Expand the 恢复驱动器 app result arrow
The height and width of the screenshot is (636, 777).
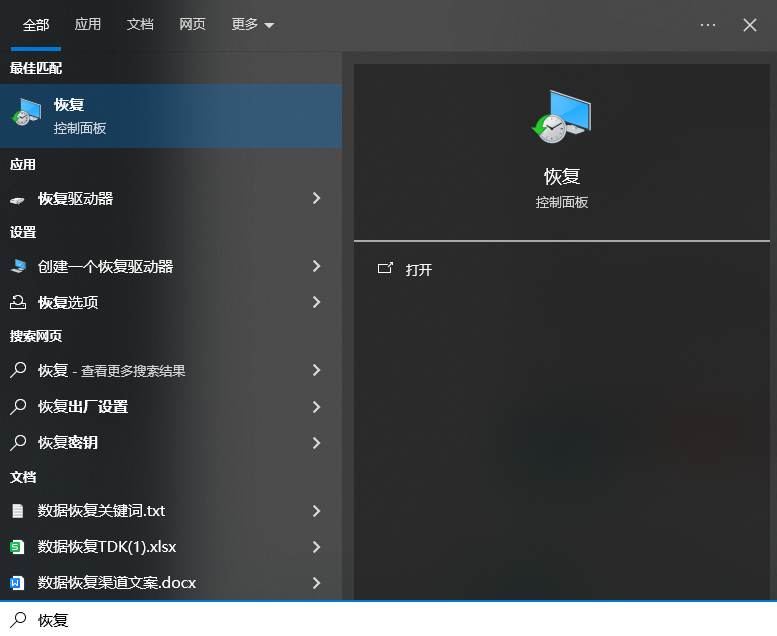pos(316,199)
